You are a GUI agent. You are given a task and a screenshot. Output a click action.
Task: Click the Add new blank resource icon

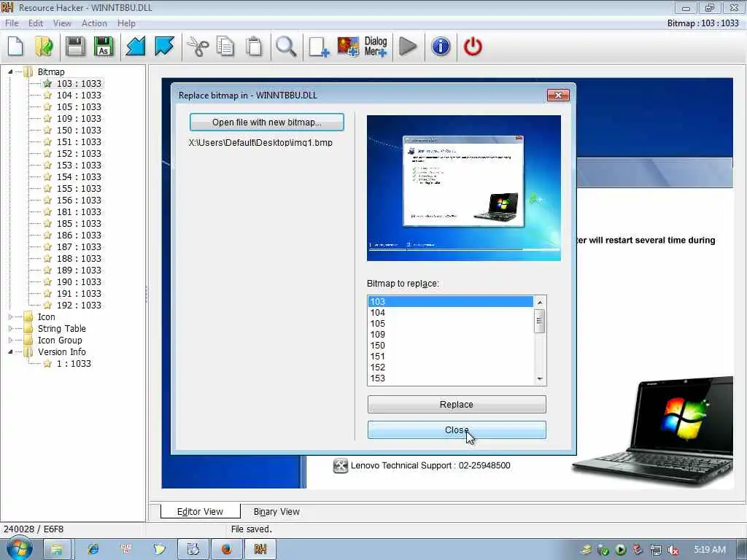[x=319, y=47]
